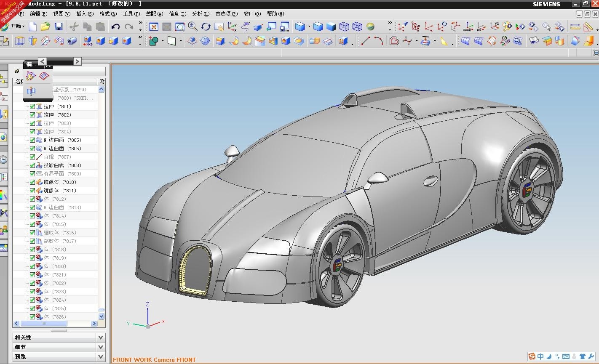
Task: Click the measure angle tool
Action: (588, 27)
